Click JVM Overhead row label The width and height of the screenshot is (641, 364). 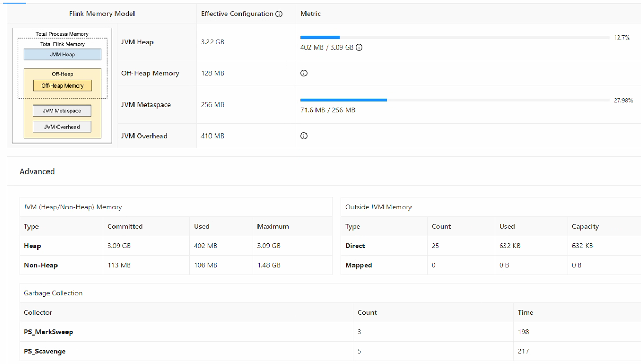pos(144,136)
